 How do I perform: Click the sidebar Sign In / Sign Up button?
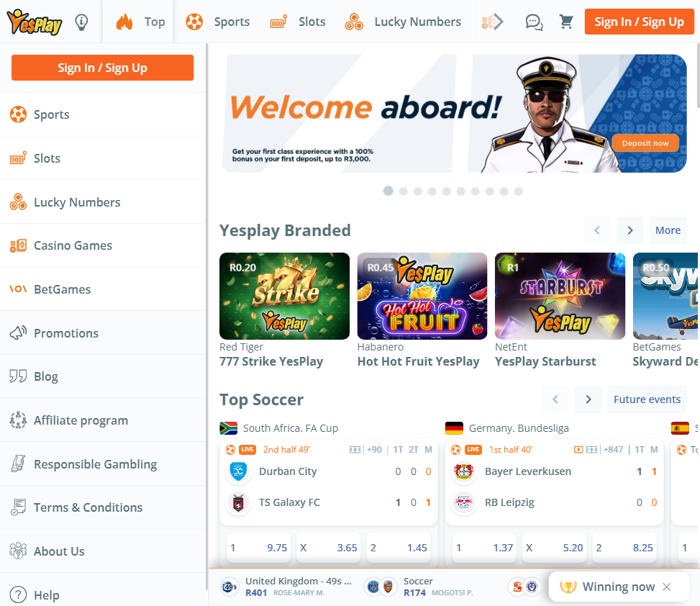pos(103,68)
